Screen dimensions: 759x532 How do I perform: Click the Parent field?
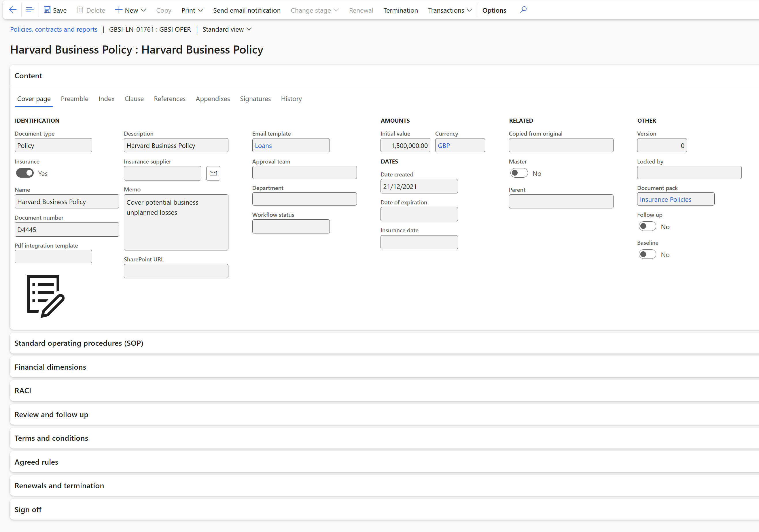tap(561, 202)
